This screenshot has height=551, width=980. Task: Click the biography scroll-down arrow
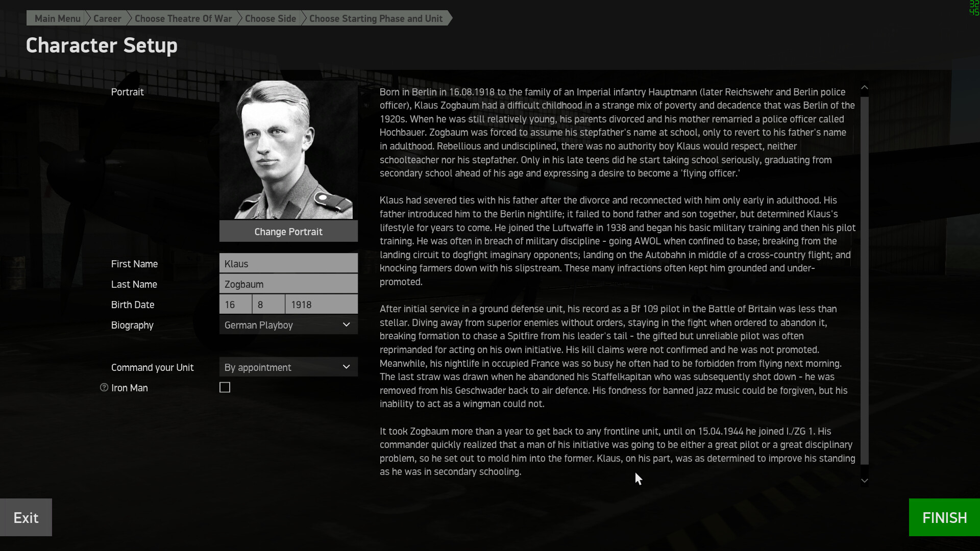coord(865,480)
